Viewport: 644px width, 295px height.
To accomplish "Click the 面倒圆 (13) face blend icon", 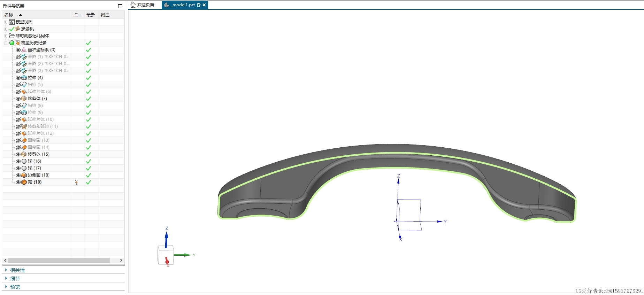I will tap(24, 140).
